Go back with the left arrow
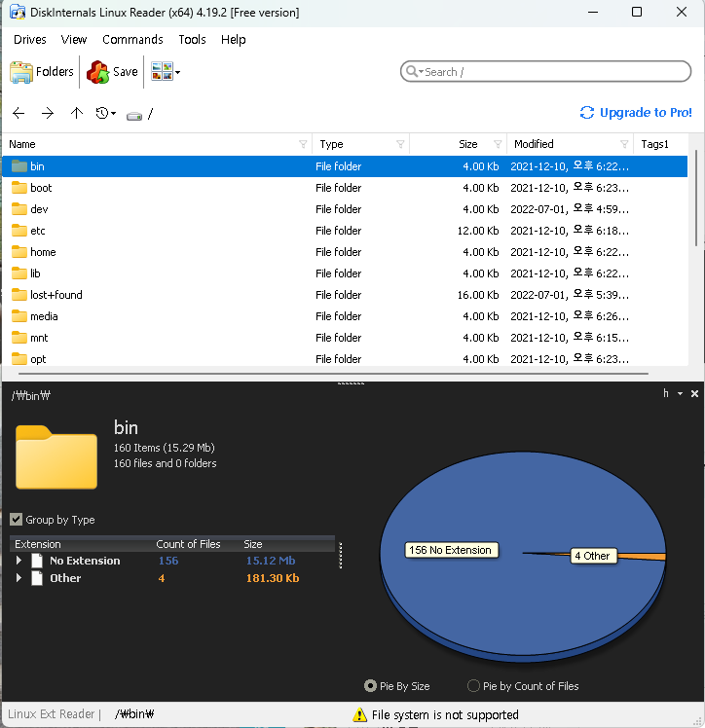The image size is (705, 728). [19, 113]
